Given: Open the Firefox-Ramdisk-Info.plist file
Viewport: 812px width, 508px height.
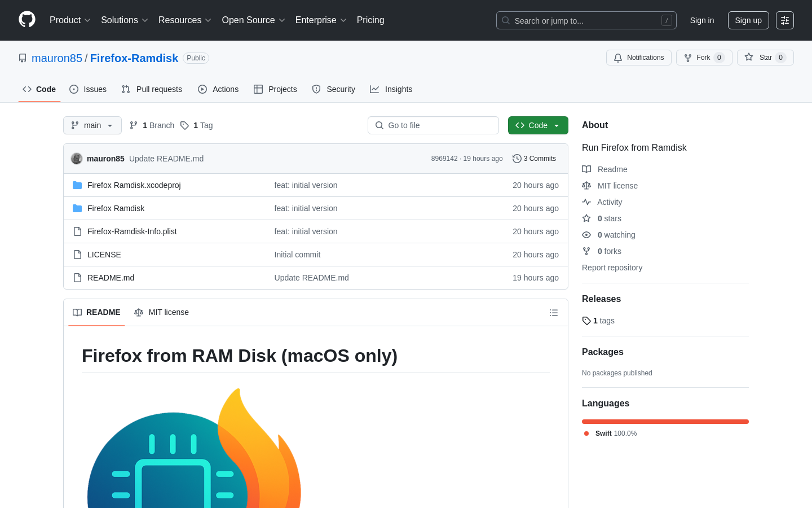Looking at the screenshot, I should 132,231.
